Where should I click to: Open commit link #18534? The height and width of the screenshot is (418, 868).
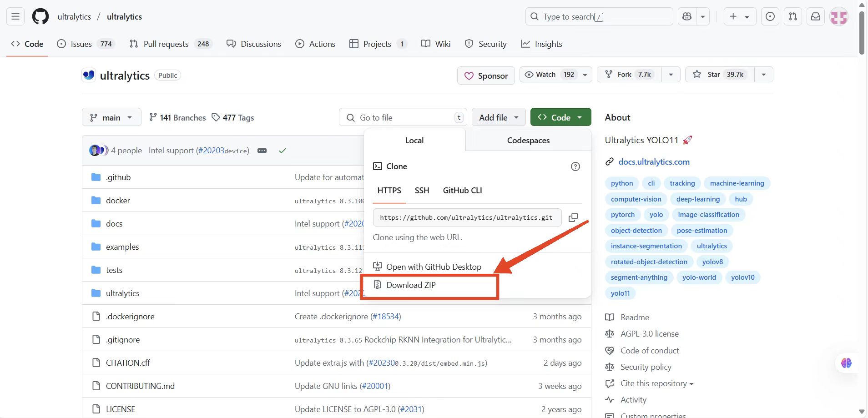pyautogui.click(x=386, y=317)
